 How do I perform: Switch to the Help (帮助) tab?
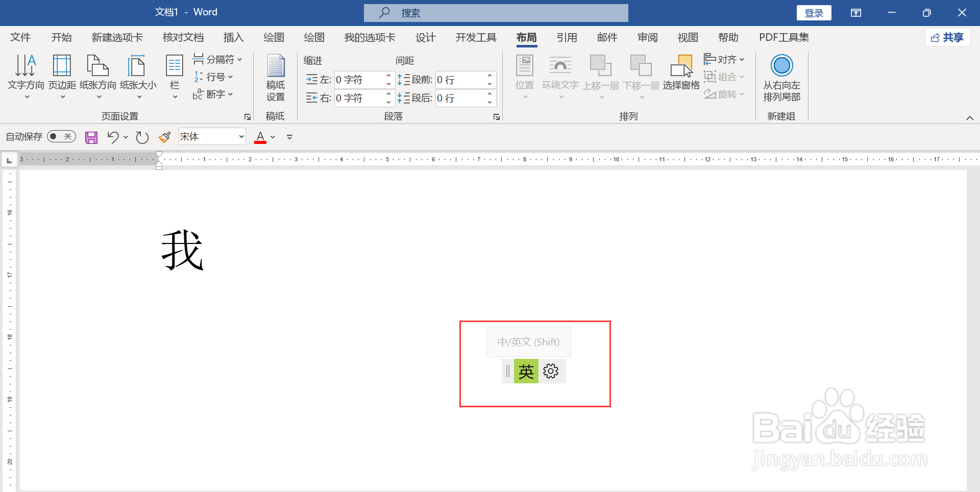[x=728, y=37]
